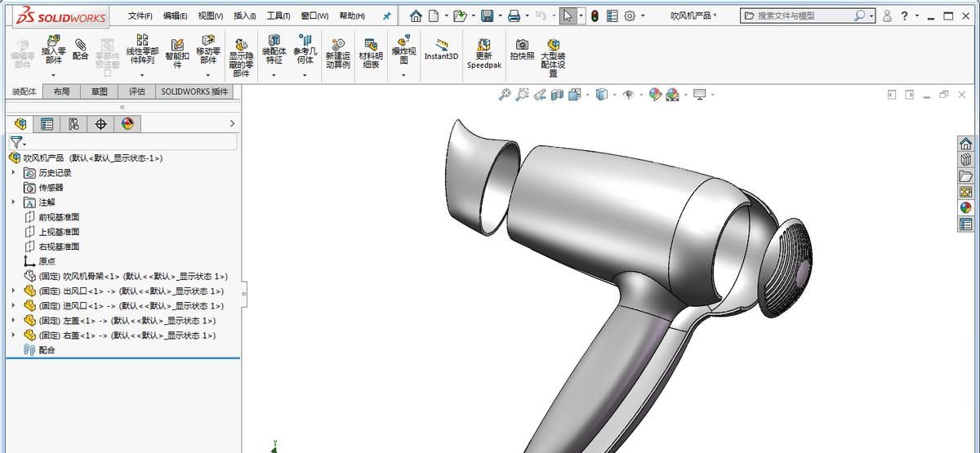The height and width of the screenshot is (453, 980).
Task: Switch to the 评估 (Evaluate) ribbon tab
Action: coord(136,92)
